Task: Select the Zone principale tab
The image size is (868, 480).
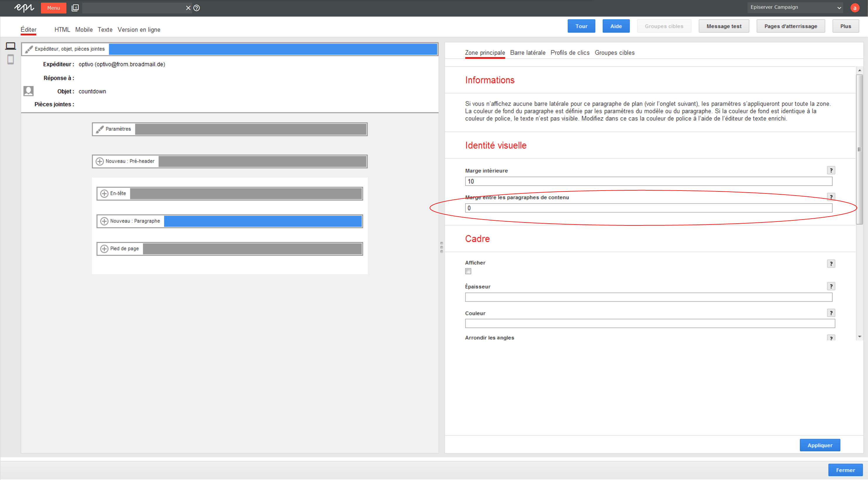Action: point(485,53)
